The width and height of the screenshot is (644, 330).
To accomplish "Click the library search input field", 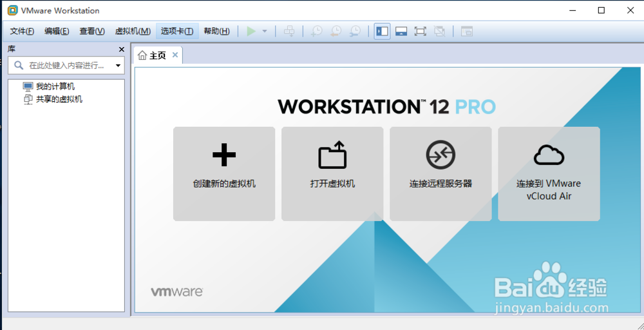I will point(66,65).
